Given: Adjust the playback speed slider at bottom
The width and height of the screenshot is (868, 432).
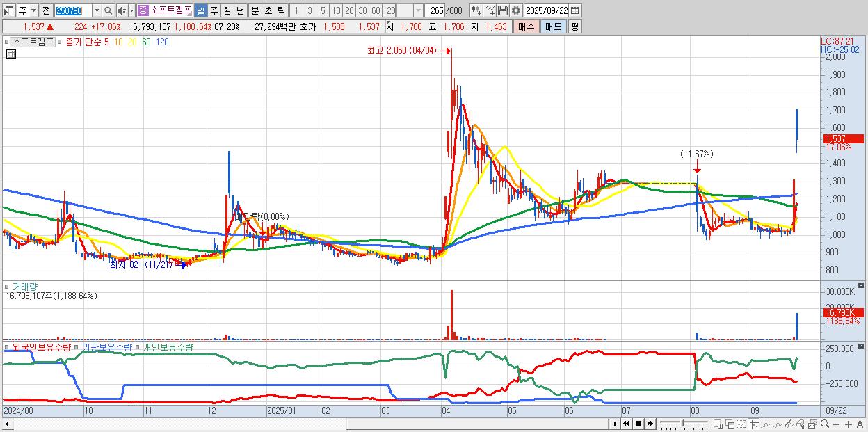Looking at the screenshot, I should click(x=683, y=423).
